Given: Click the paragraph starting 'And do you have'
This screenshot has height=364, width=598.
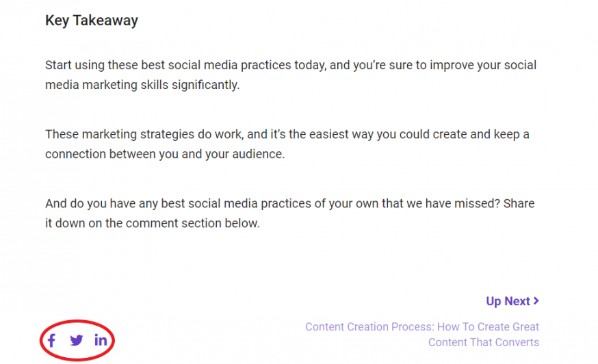Looking at the screenshot, I should pyautogui.click(x=290, y=213).
